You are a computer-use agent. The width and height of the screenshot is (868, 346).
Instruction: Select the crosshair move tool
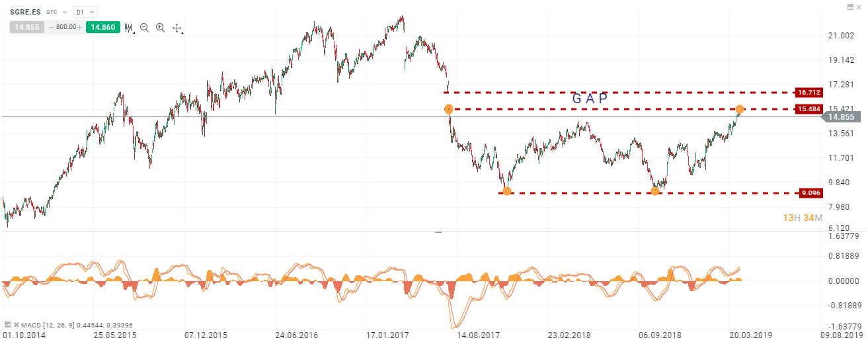point(177,28)
